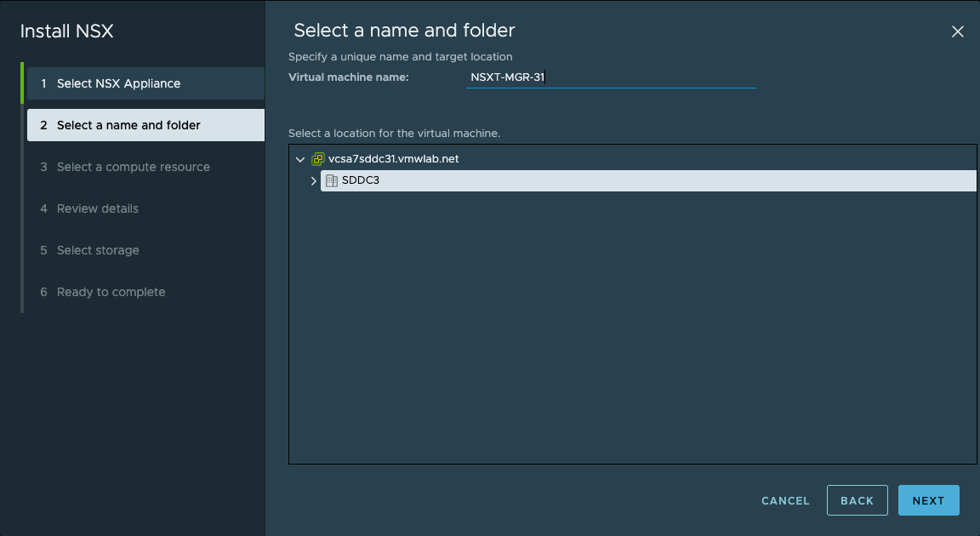Screen dimensions: 980x536
Task: Close the Install NSX dialog
Action: [957, 31]
